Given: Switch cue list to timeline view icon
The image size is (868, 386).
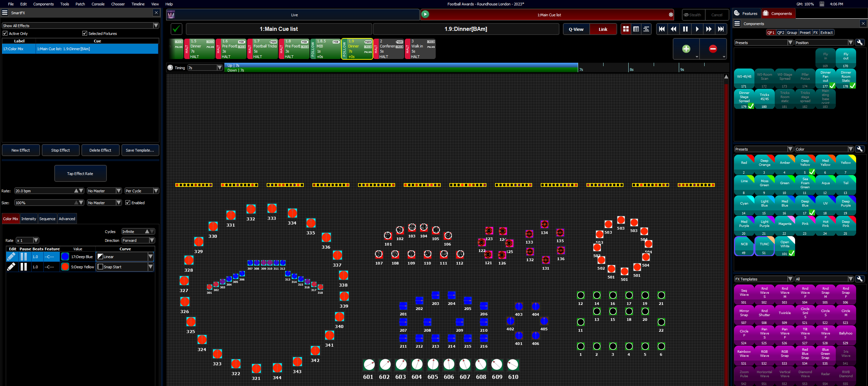Looking at the screenshot, I should 646,29.
